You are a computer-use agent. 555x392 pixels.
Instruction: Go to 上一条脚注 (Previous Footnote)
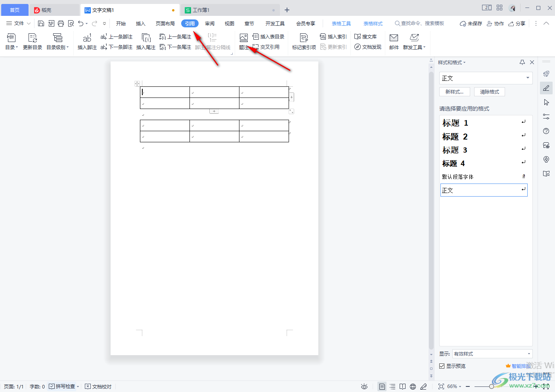click(117, 37)
